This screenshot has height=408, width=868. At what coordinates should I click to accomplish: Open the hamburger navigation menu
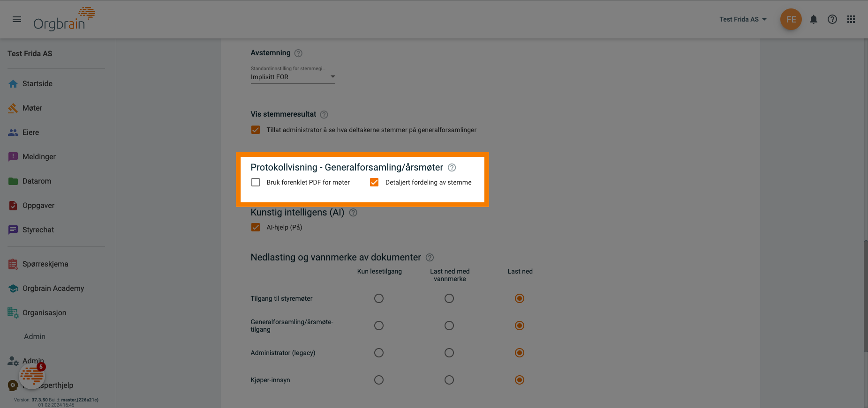17,19
